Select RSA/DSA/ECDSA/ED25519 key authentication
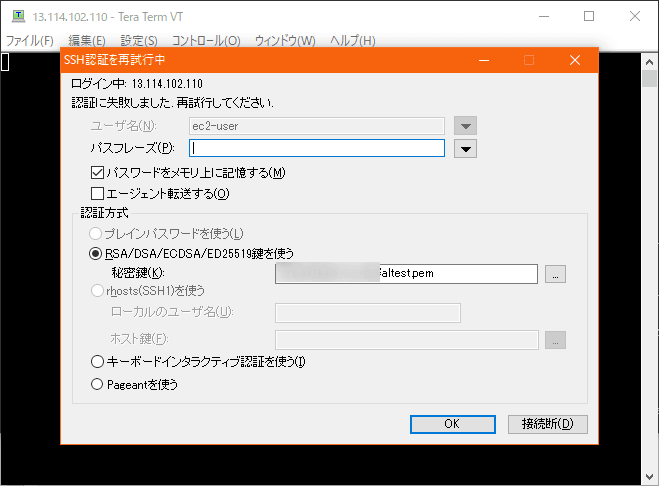Viewport: 659px width, 486px height. pos(96,254)
